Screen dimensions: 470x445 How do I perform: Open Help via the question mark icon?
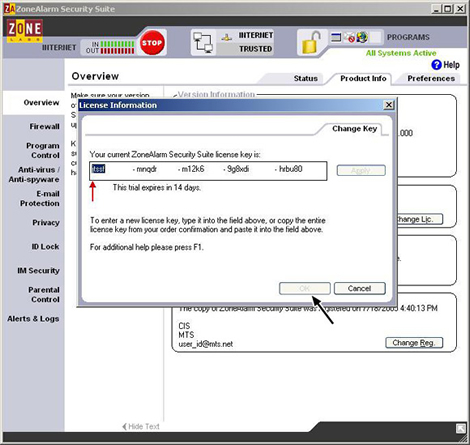(x=436, y=64)
